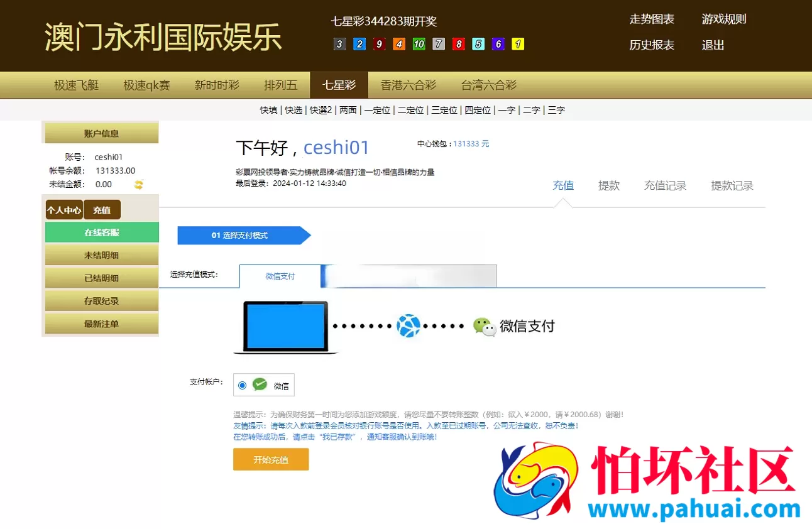This screenshot has height=529, width=812.
Task: Switch to the 提款 withdrawal tab
Action: [609, 185]
